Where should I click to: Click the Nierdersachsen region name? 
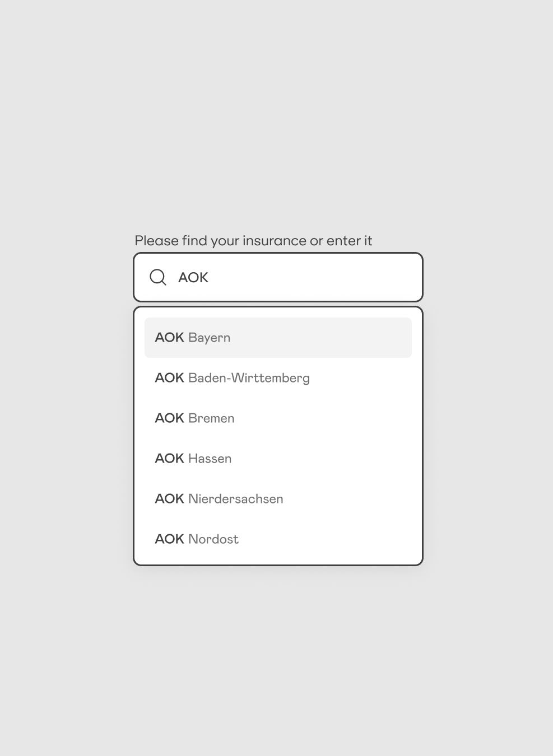236,499
